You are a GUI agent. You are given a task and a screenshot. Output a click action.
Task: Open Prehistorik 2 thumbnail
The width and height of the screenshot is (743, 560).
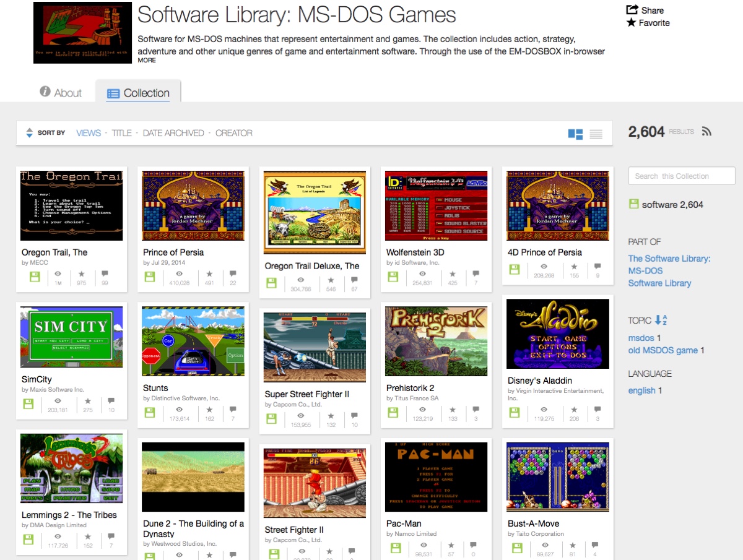coord(437,342)
